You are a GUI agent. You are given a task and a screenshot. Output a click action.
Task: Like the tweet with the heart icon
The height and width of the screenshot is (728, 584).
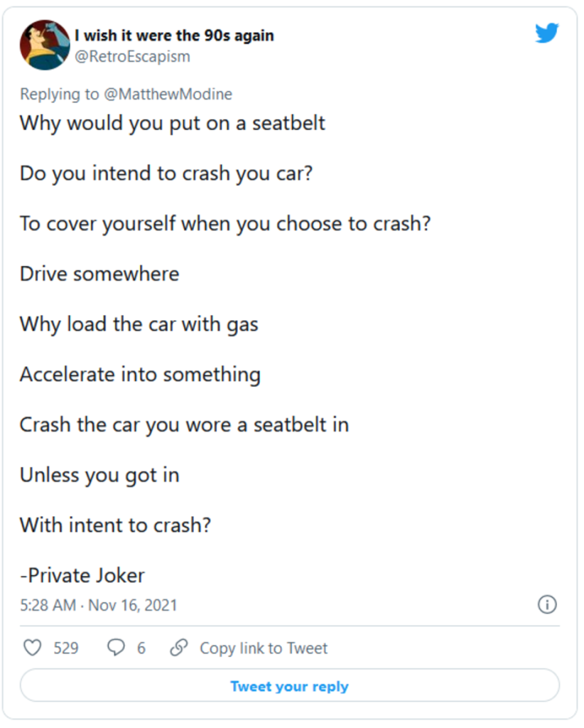coord(32,648)
